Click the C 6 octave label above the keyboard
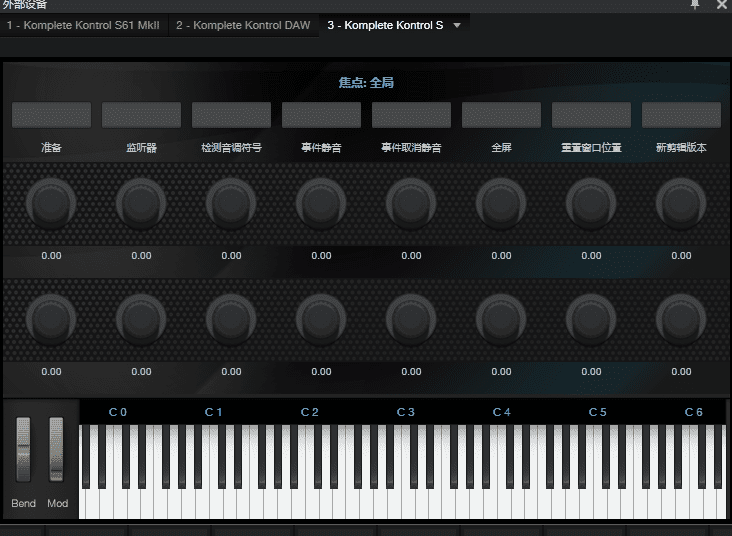732x536 pixels. point(694,412)
